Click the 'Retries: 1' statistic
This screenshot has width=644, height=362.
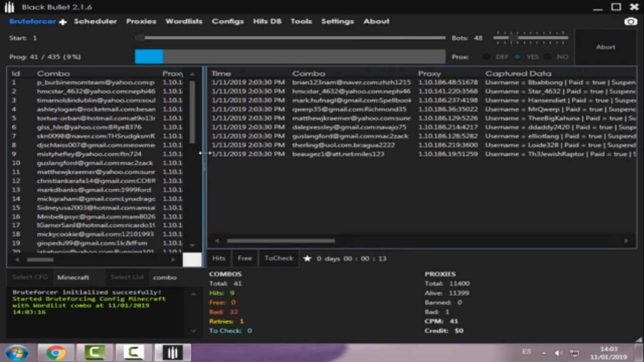click(x=226, y=321)
